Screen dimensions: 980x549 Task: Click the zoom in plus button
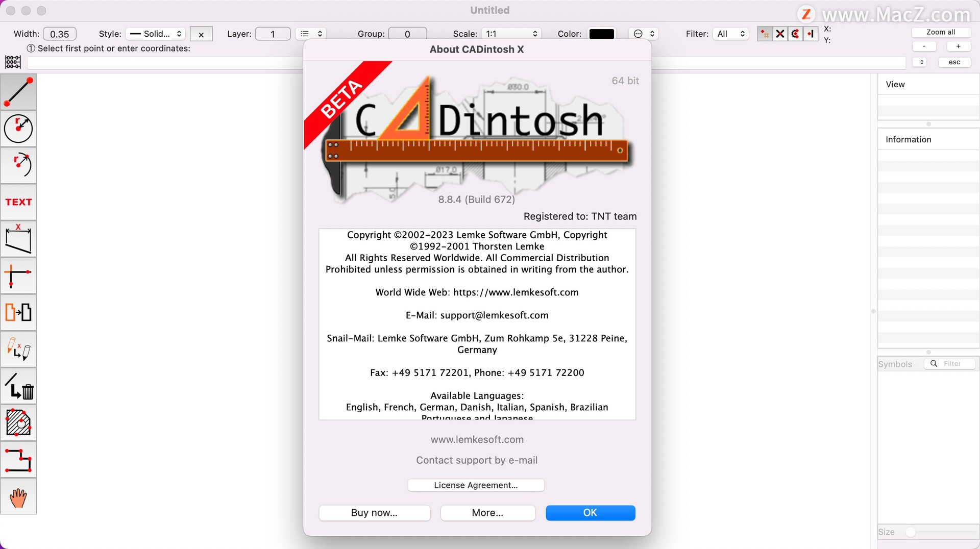click(x=958, y=46)
